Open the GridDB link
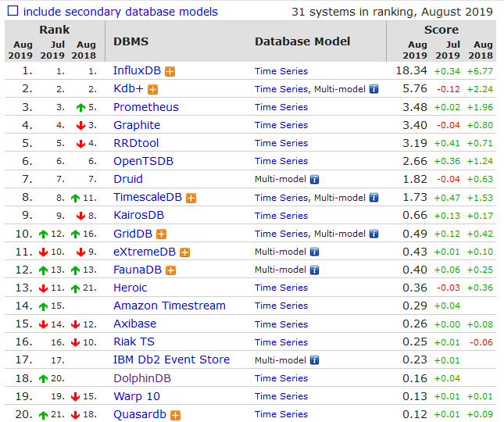The width and height of the screenshot is (504, 422). coord(133,234)
